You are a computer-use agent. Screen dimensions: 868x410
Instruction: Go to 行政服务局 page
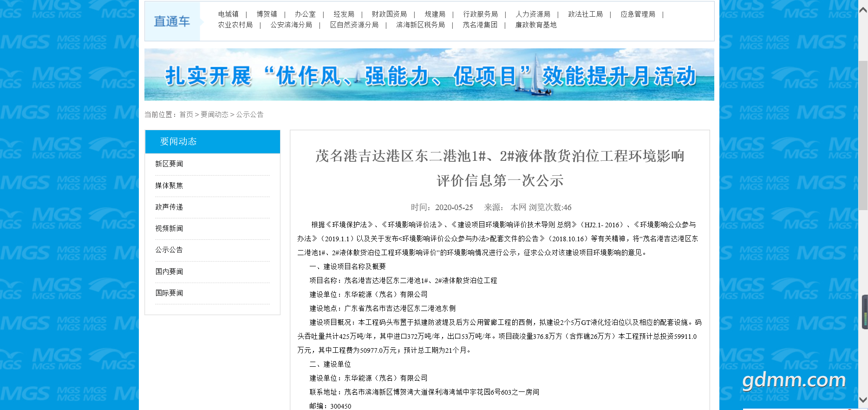coord(481,14)
